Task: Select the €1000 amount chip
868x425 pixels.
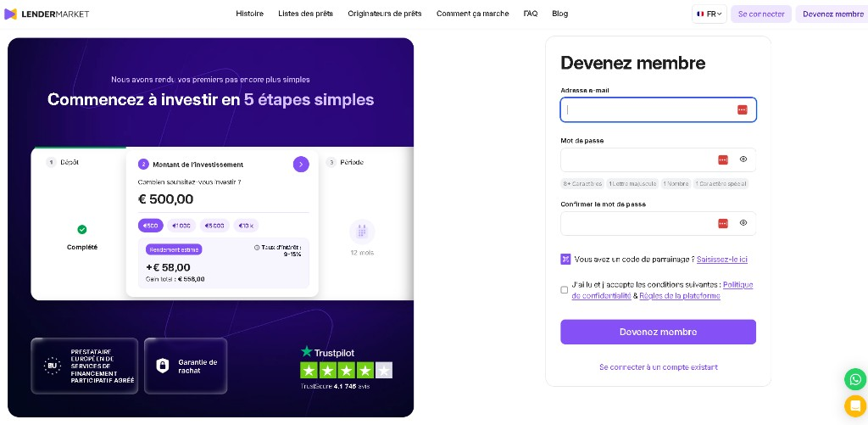Action: point(181,226)
